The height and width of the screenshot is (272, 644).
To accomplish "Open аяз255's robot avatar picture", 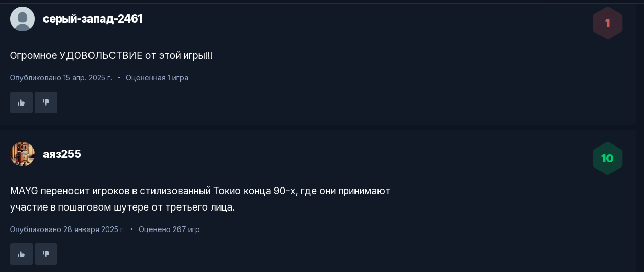I will pyautogui.click(x=23, y=154).
